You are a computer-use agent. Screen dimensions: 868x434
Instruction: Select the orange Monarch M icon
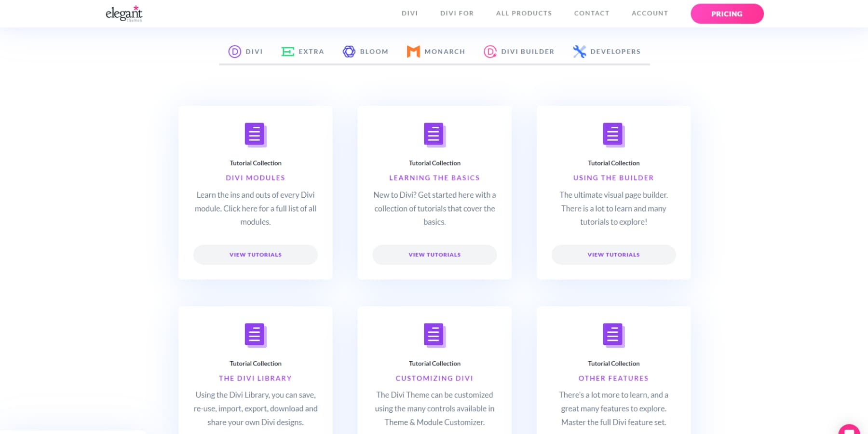click(413, 51)
